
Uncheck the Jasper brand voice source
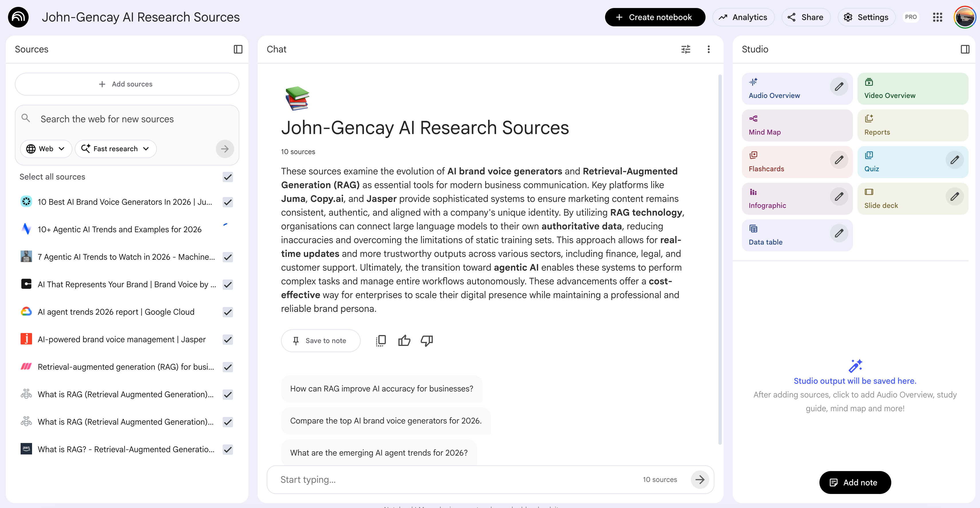pyautogui.click(x=228, y=339)
